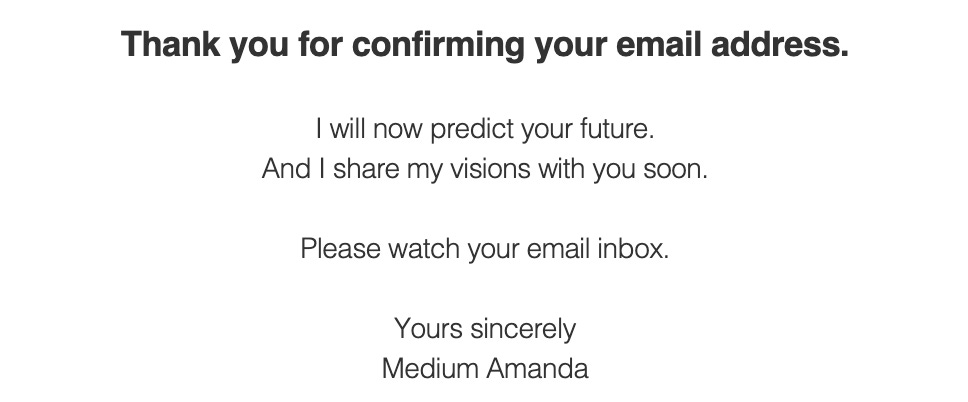Click the line "And I share my visions with you soon."
Screen dimensions: 968x402
[x=485, y=169]
